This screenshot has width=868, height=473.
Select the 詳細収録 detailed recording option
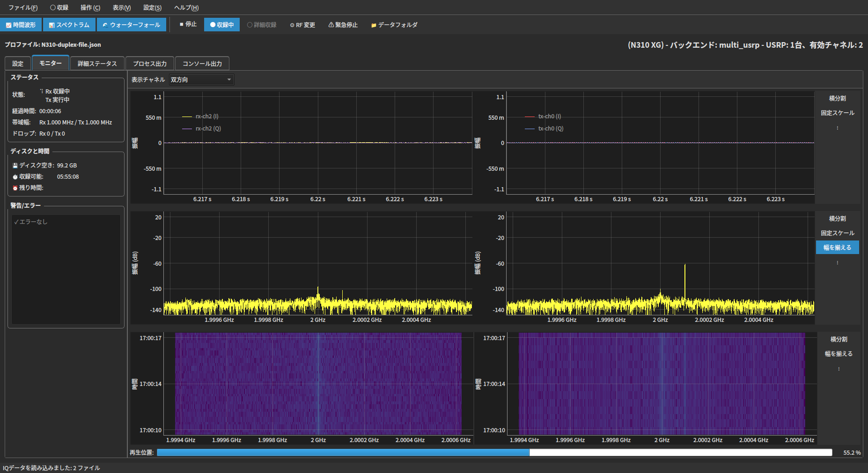point(262,25)
